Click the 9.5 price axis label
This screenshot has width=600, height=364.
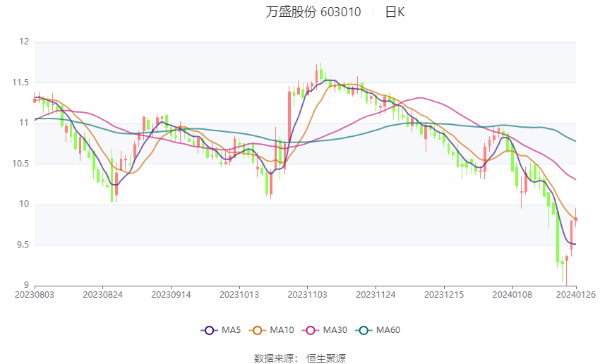pyautogui.click(x=23, y=245)
